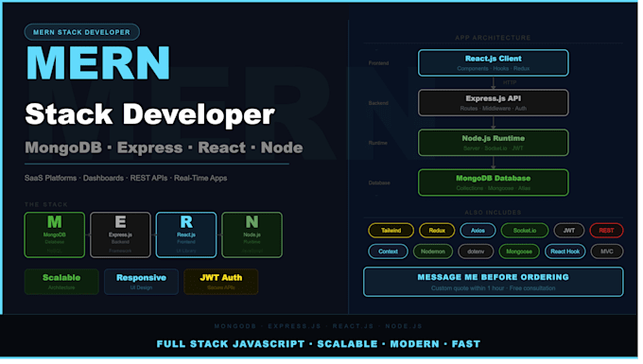Select the N Node.js stack card

pos(252,235)
